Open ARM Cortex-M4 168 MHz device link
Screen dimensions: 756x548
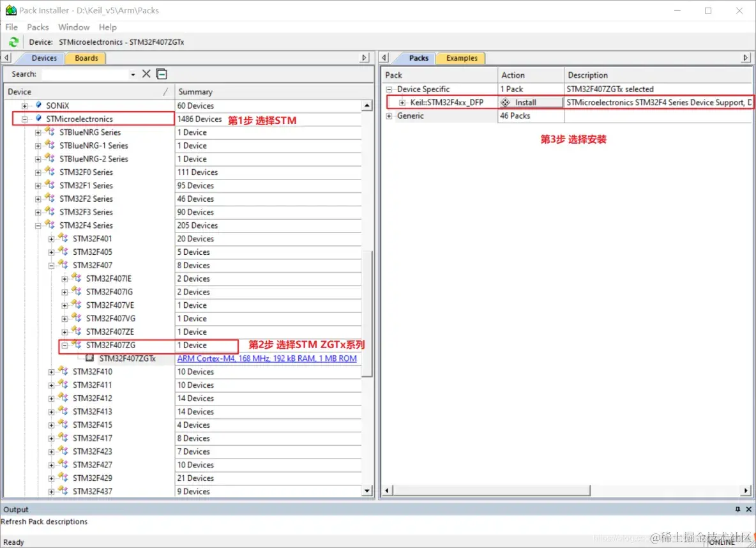[267, 358]
